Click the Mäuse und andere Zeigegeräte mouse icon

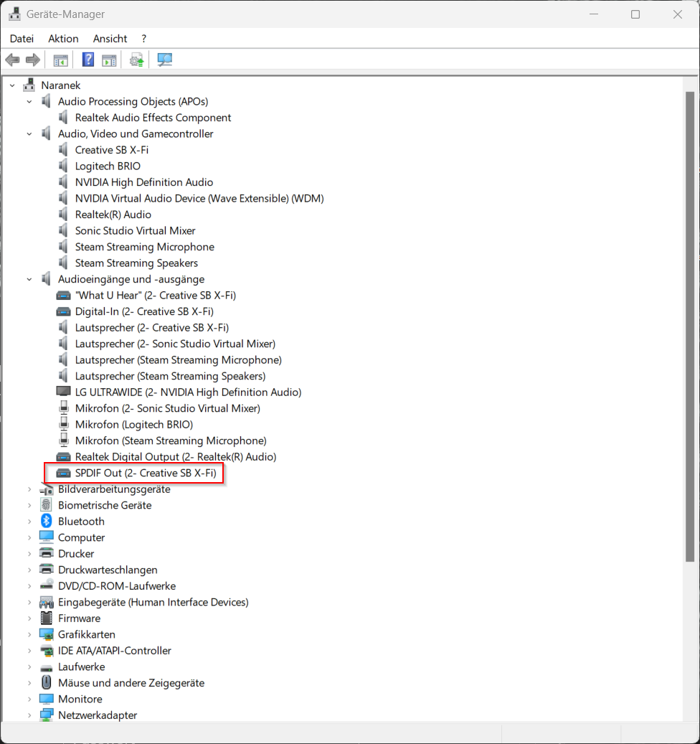click(47, 682)
